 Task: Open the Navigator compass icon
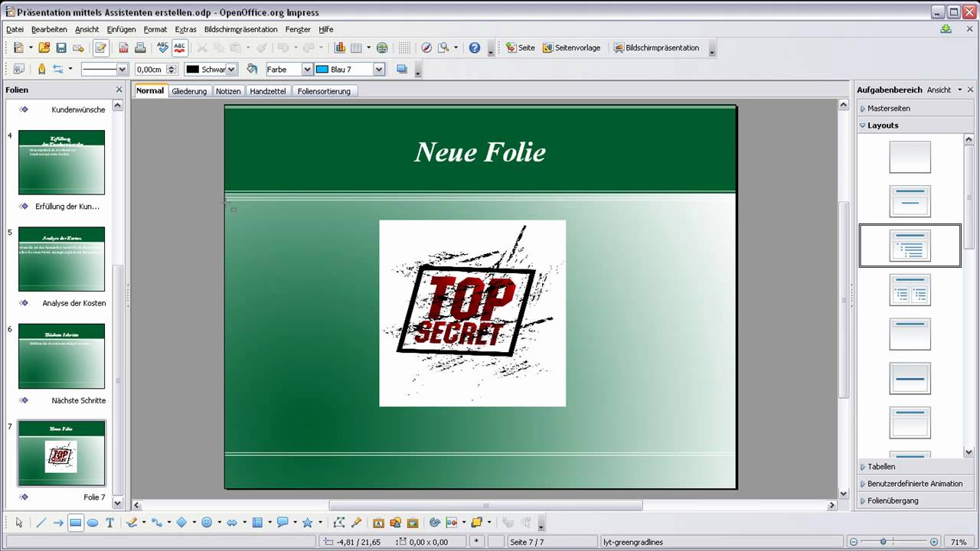tap(426, 47)
